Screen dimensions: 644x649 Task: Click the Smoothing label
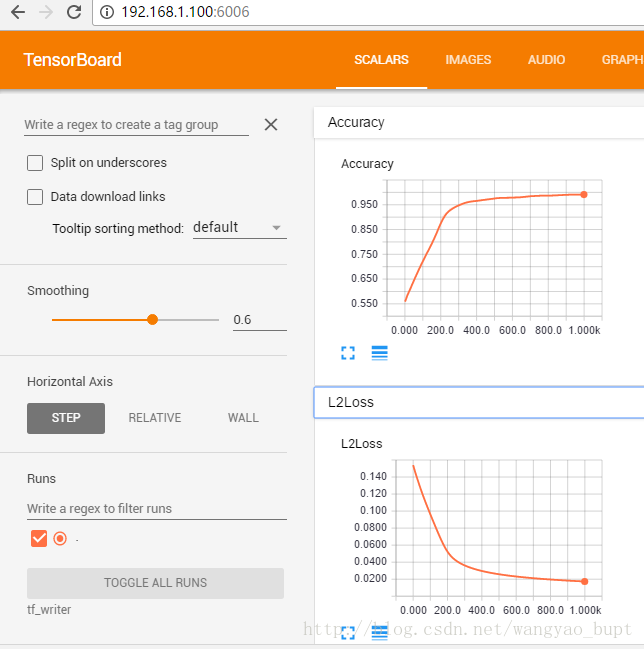pos(58,291)
